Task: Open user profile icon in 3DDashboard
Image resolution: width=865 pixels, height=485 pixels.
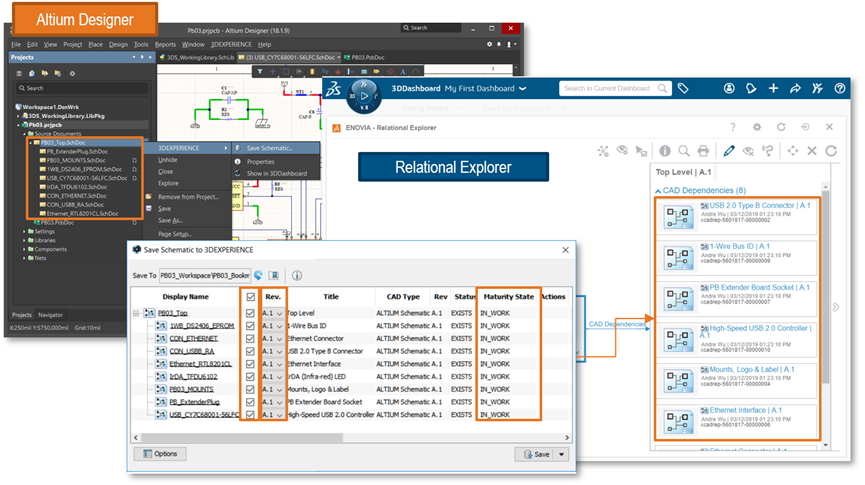Action: [729, 88]
